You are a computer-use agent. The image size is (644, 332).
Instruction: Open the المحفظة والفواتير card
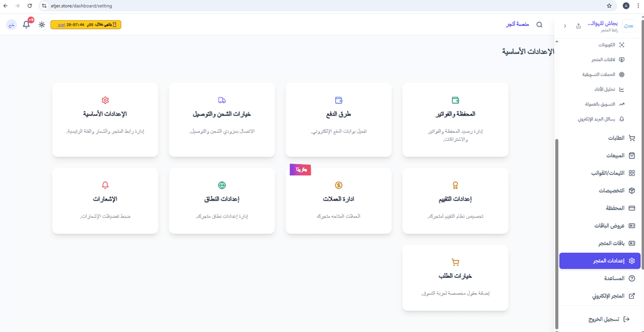click(x=455, y=119)
